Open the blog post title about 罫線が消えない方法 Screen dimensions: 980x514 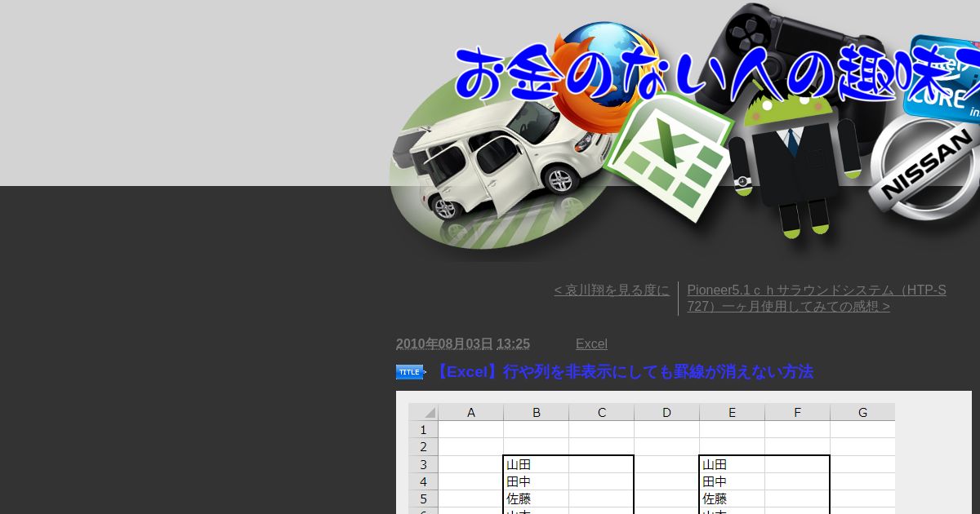coord(623,372)
